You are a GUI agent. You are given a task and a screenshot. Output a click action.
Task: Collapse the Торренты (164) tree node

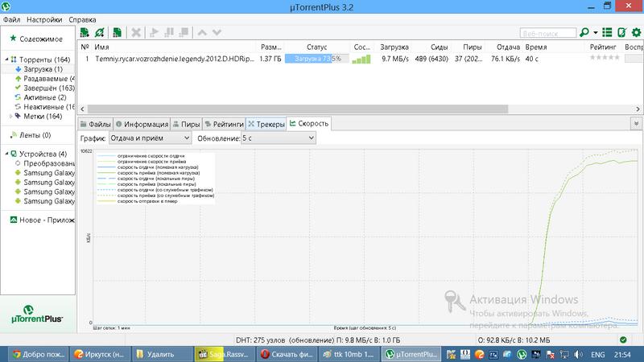(x=6, y=60)
